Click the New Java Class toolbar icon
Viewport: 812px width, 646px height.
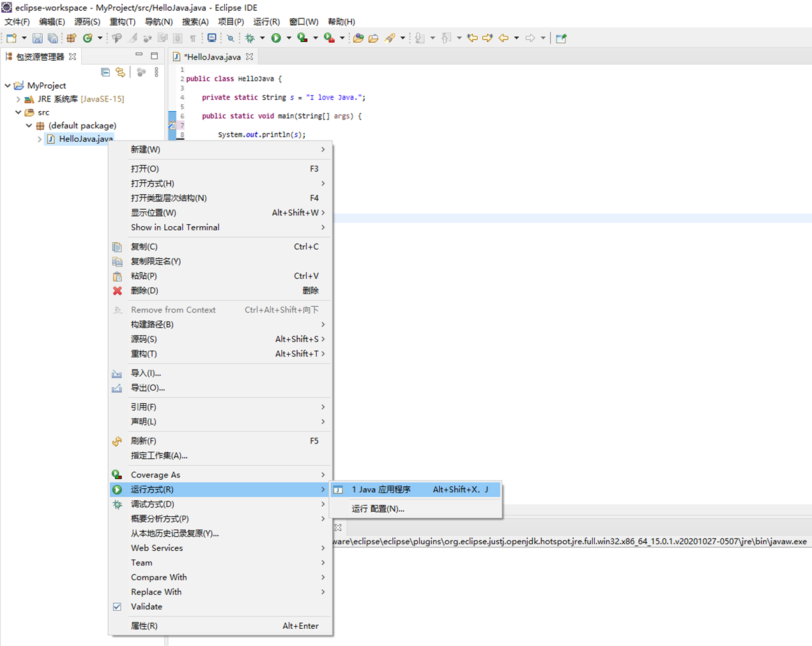pyautogui.click(x=88, y=38)
